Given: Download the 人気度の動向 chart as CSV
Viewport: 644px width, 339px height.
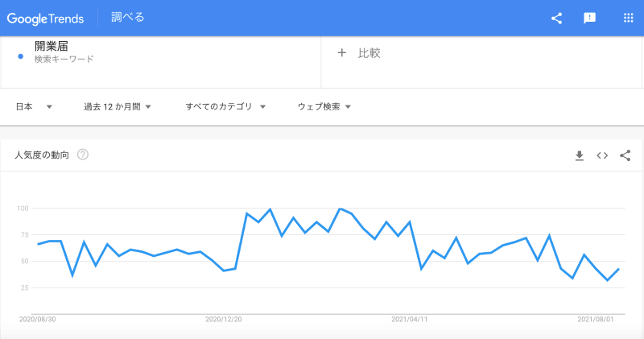Looking at the screenshot, I should click(x=580, y=155).
